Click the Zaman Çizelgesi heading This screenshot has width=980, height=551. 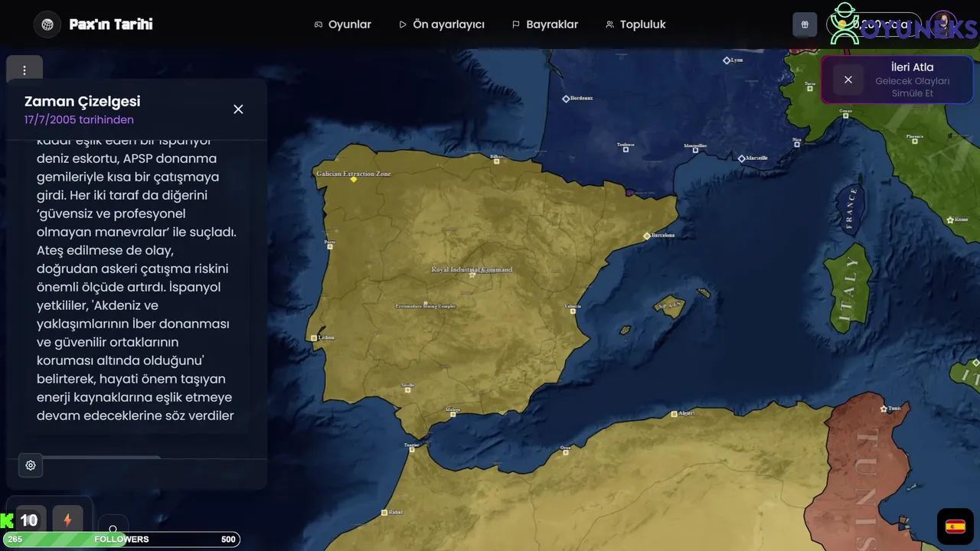tap(82, 102)
